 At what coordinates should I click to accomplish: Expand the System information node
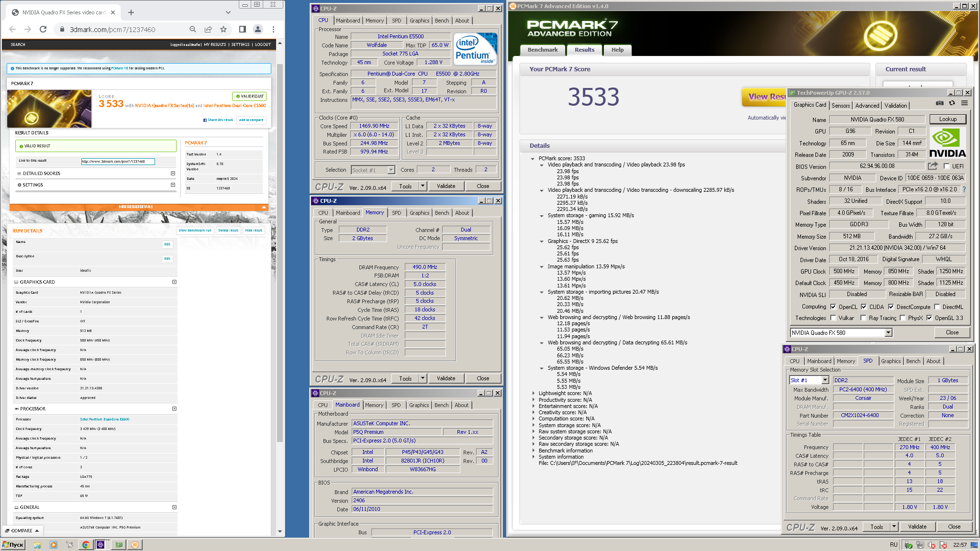click(533, 457)
